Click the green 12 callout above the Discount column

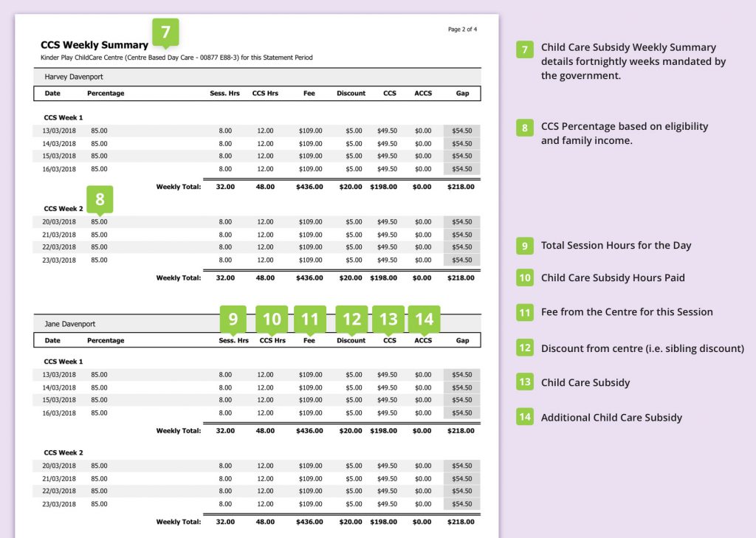coord(351,319)
